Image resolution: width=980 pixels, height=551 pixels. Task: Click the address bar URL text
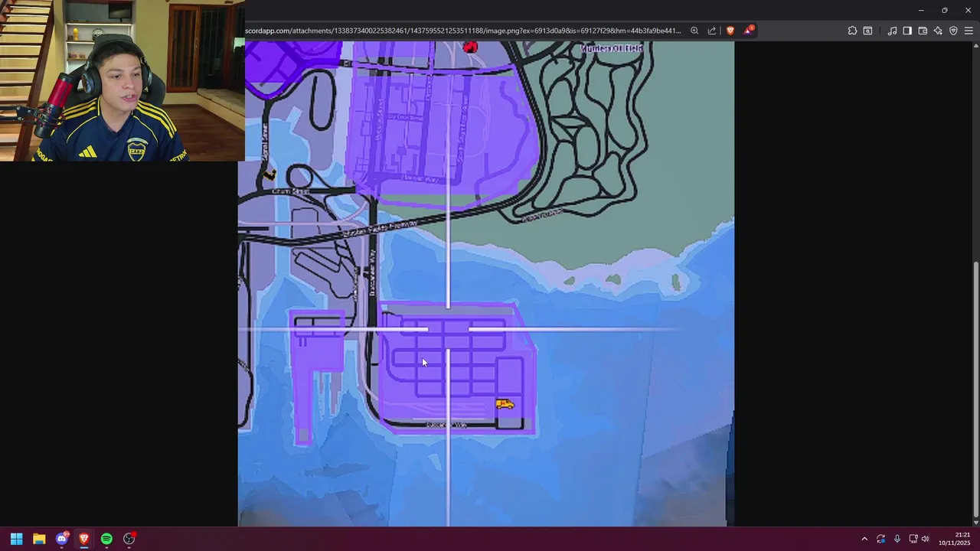click(462, 31)
